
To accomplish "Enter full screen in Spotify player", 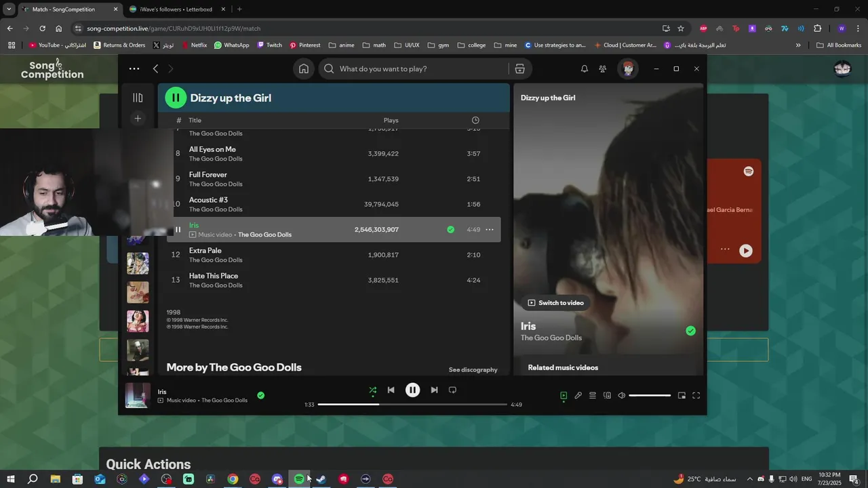I will click(x=696, y=395).
